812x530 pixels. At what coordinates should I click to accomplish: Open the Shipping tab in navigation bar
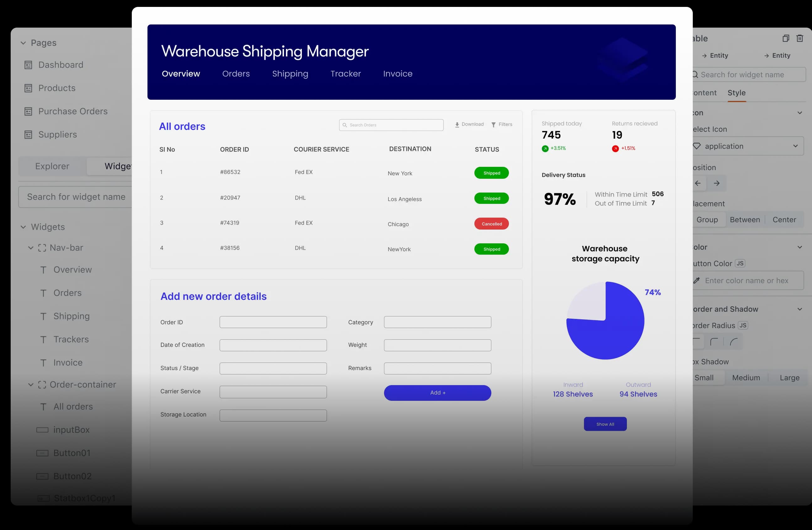tap(290, 74)
